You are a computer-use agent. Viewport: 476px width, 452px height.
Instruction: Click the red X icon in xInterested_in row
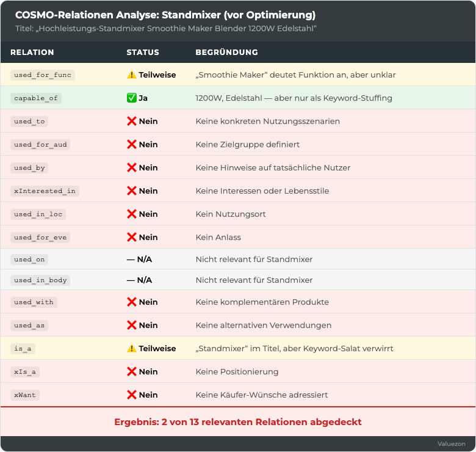(131, 191)
